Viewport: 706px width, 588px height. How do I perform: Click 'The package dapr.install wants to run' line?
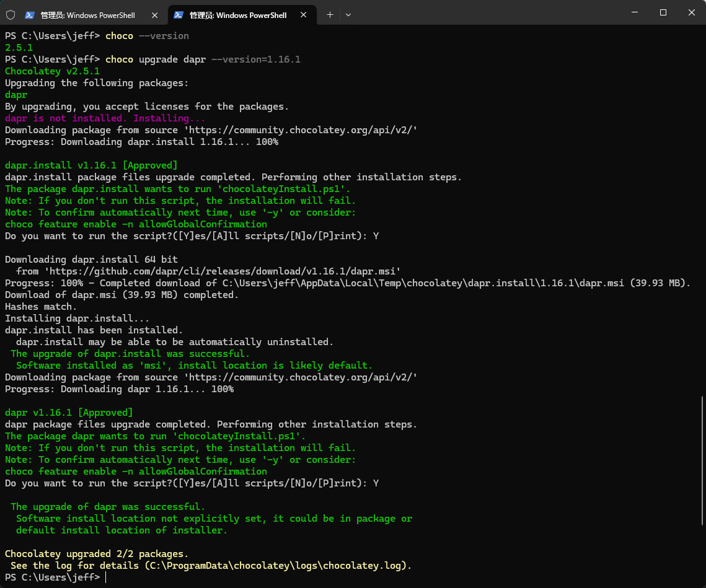coord(177,189)
